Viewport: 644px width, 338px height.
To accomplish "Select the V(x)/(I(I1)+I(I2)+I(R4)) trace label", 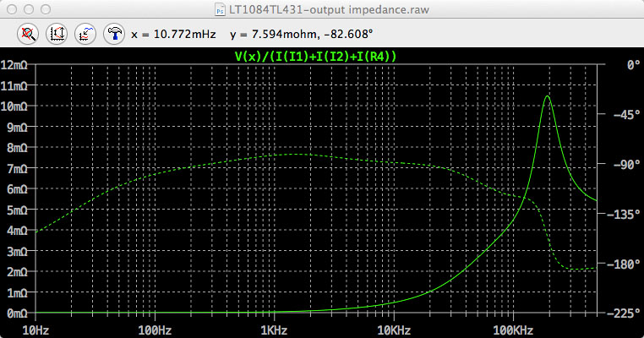I will tap(315, 57).
